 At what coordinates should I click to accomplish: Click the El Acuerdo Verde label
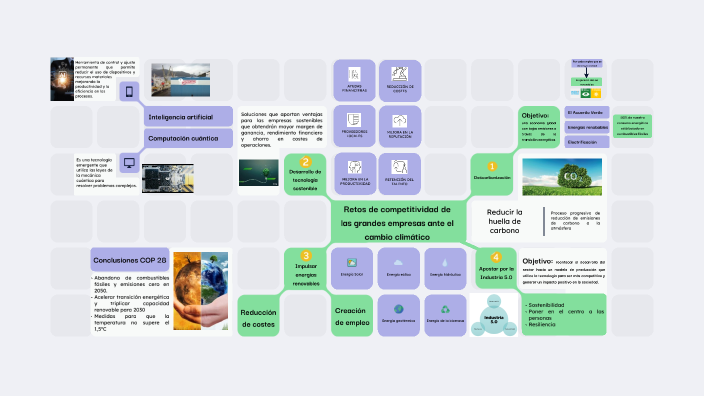tap(587, 113)
